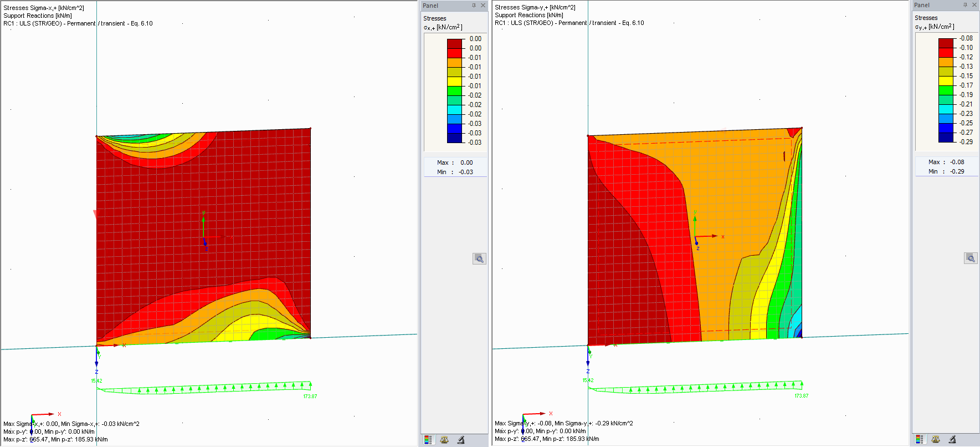Click the 173.87 reaction label in Sigma-y view

802,396
